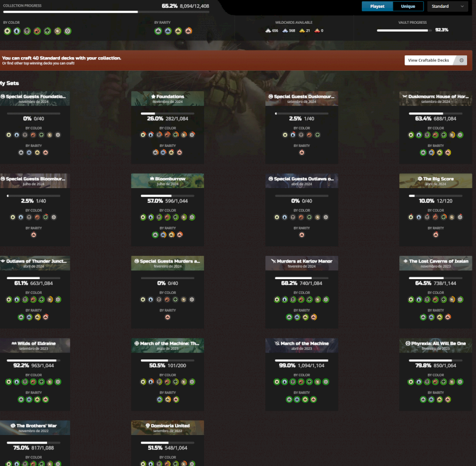Click the white mana icon in top By Color
This screenshot has height=466, width=476.
click(7, 31)
